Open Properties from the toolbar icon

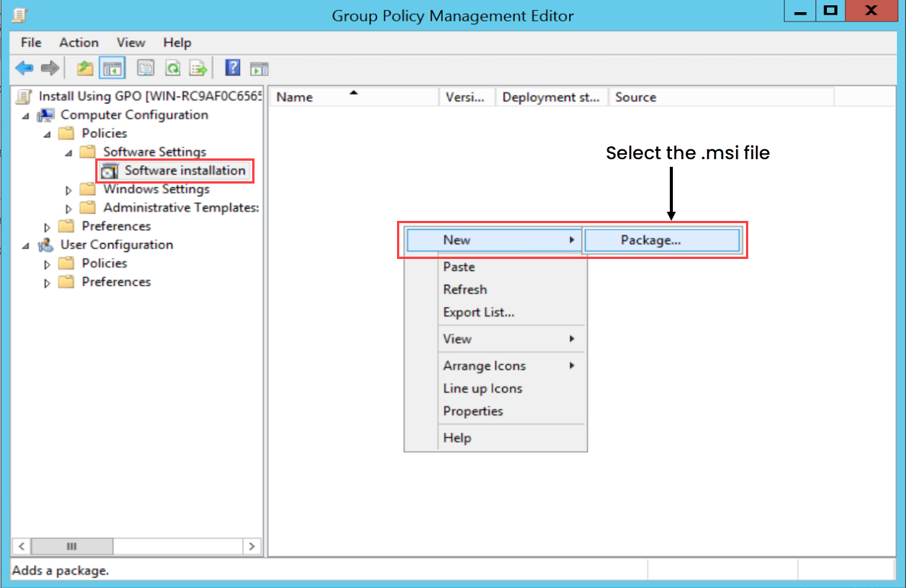coord(146,69)
